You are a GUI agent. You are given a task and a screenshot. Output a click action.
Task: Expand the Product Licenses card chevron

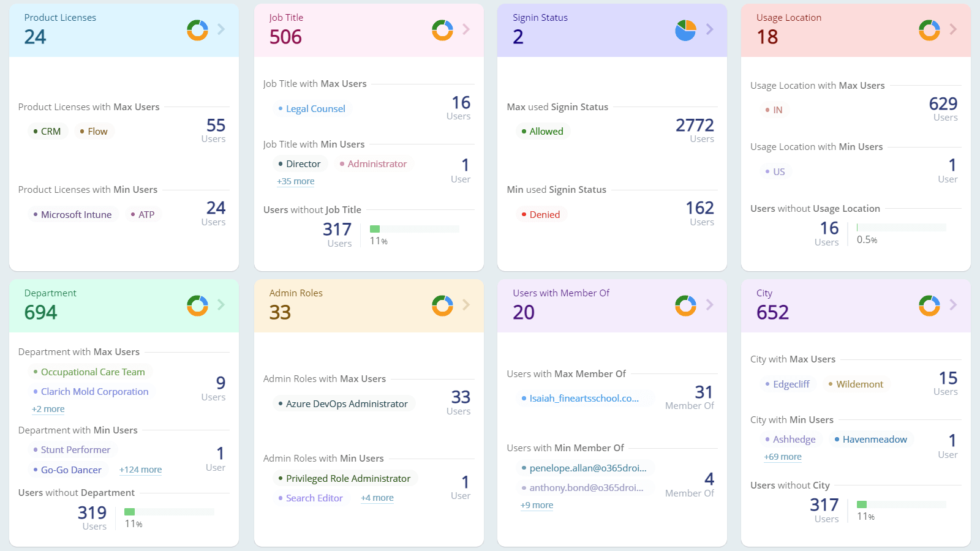tap(222, 29)
